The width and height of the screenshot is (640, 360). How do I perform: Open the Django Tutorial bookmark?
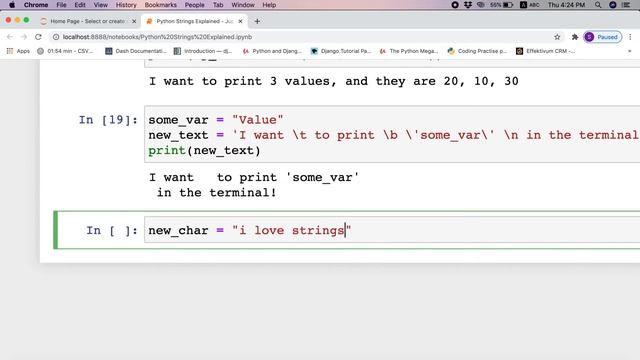pos(341,51)
